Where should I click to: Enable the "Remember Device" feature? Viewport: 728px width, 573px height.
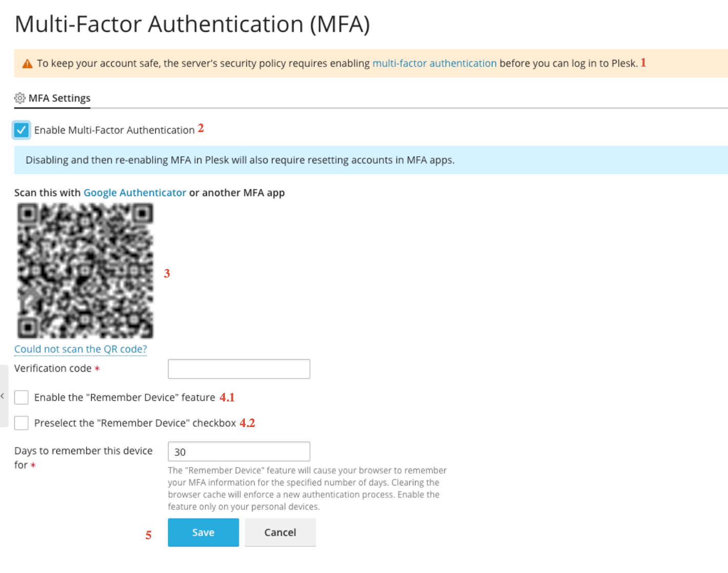point(21,397)
